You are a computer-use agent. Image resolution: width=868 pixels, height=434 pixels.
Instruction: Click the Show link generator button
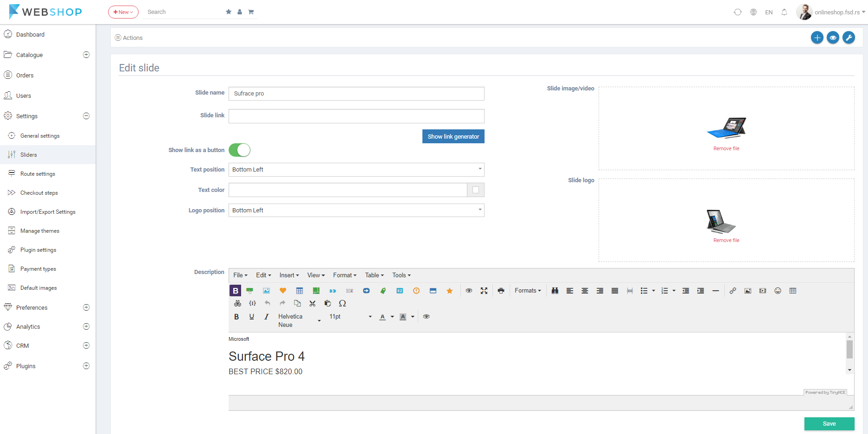pyautogui.click(x=453, y=136)
